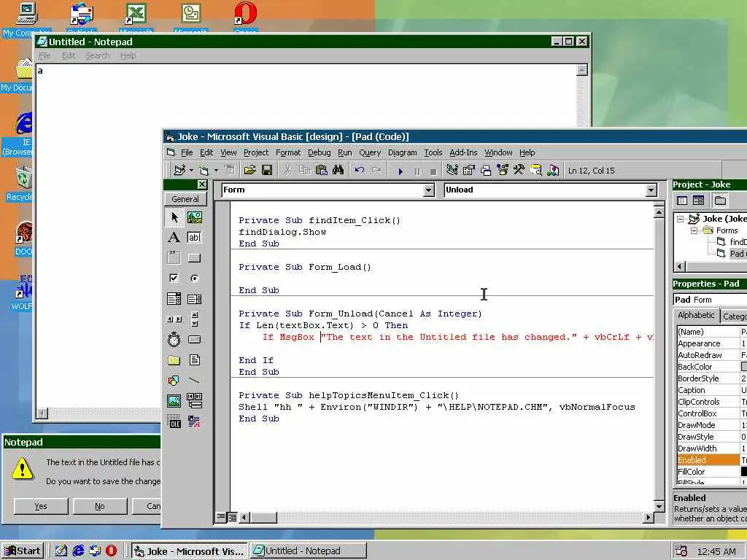Select the Image control tool
Viewport: 747px width, 560px height.
coord(174,401)
